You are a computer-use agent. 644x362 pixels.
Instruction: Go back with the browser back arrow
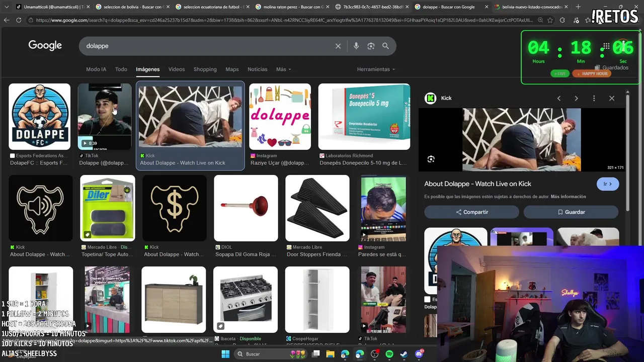click(x=7, y=20)
